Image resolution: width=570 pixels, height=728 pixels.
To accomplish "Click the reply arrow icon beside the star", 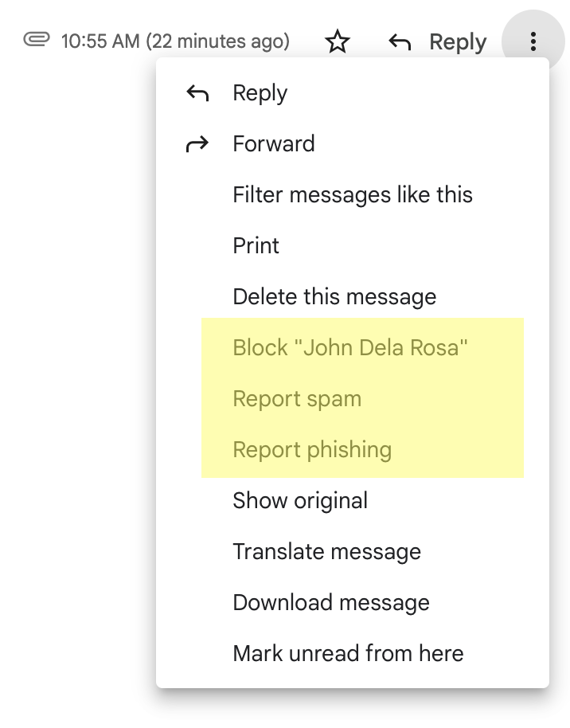I will point(400,42).
